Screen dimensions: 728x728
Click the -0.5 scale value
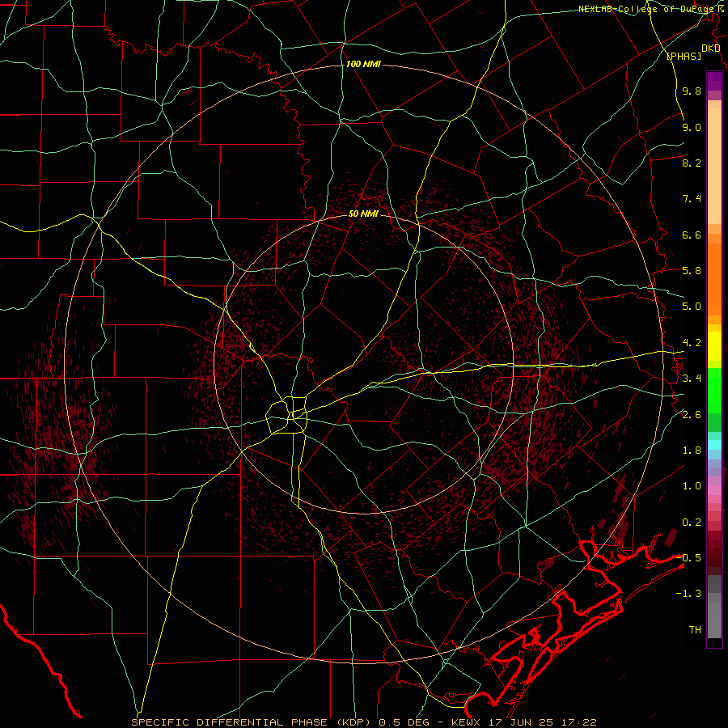pyautogui.click(x=688, y=557)
